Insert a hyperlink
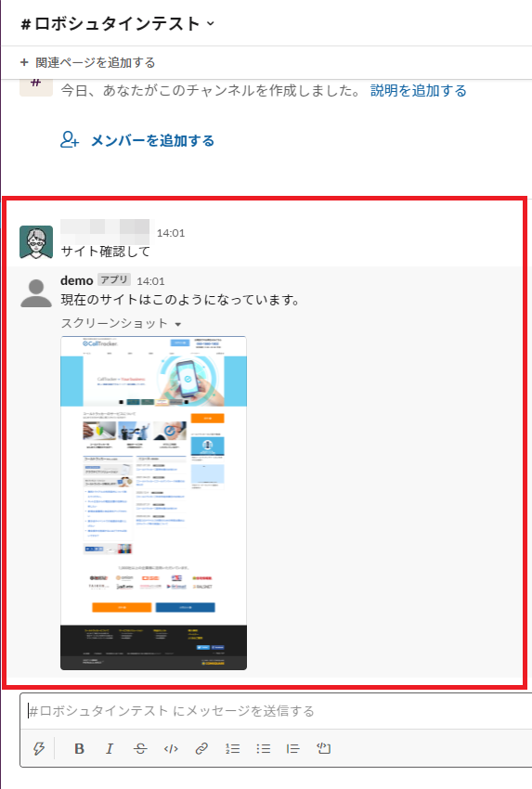 pyautogui.click(x=201, y=748)
